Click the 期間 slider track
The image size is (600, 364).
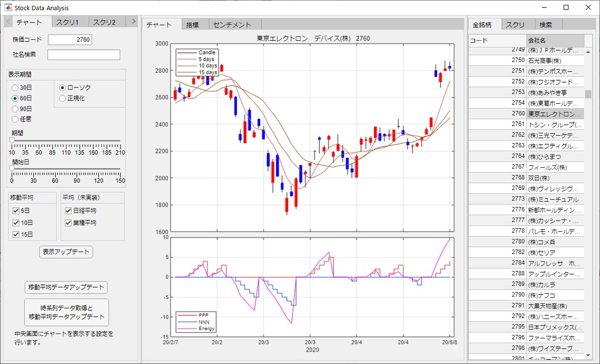(x=66, y=141)
